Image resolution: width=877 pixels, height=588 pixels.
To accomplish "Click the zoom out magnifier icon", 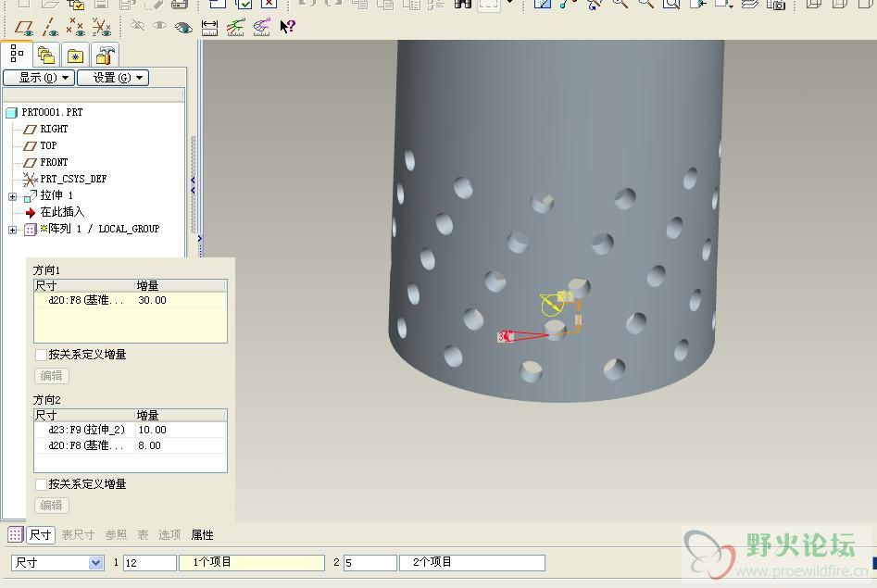I will pos(646,4).
